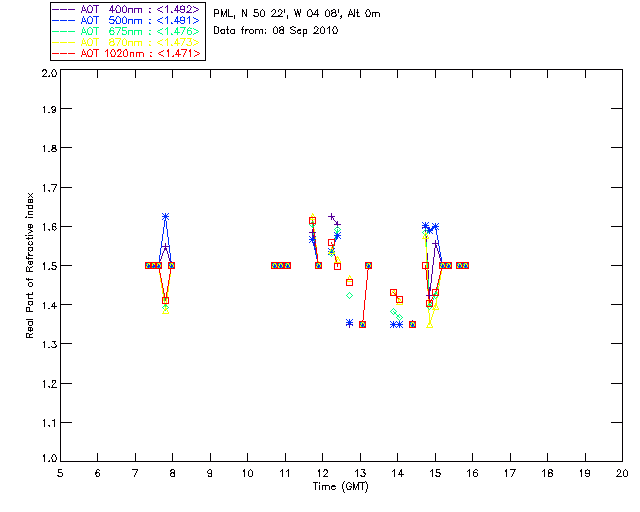
Task: Click the y-axis label 1.0
Action: pos(49,458)
